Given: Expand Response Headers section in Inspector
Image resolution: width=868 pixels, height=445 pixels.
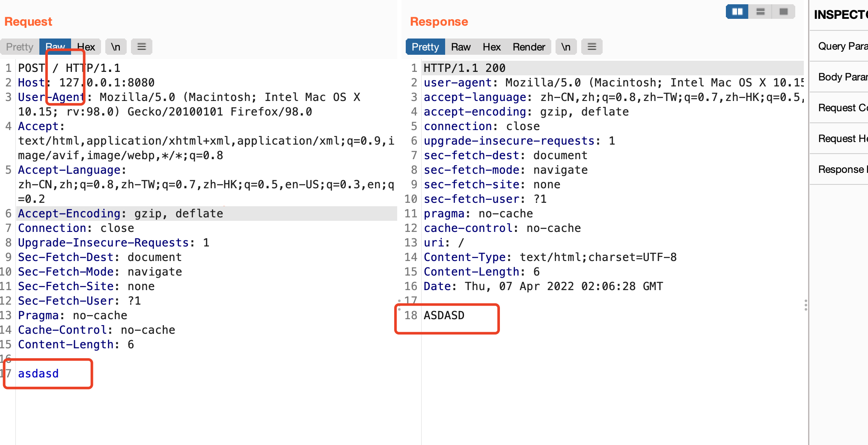Looking at the screenshot, I should point(839,169).
